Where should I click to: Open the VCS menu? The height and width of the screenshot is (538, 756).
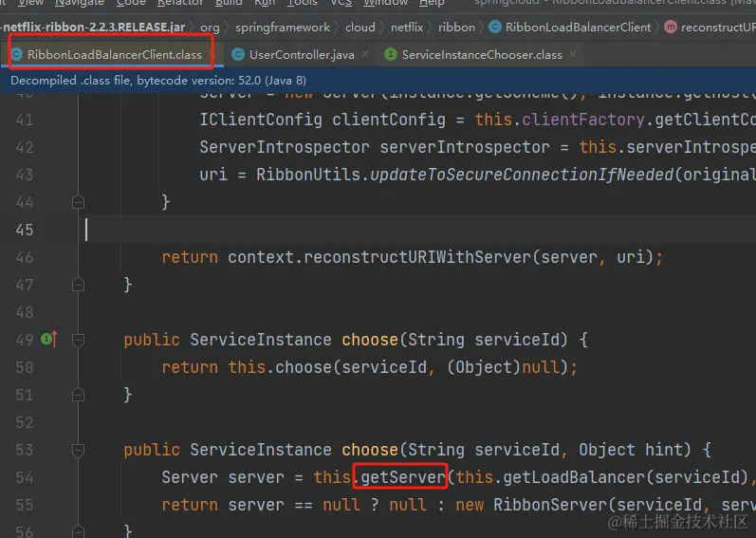tap(341, 3)
